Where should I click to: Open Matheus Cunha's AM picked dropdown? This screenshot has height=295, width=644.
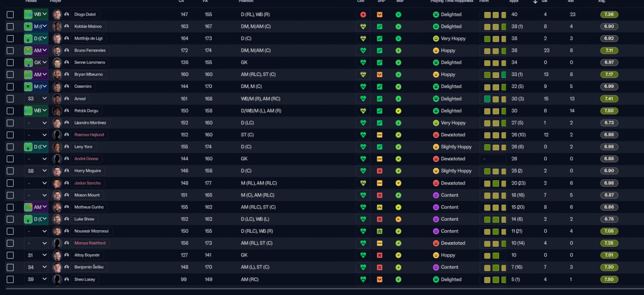(x=36, y=207)
